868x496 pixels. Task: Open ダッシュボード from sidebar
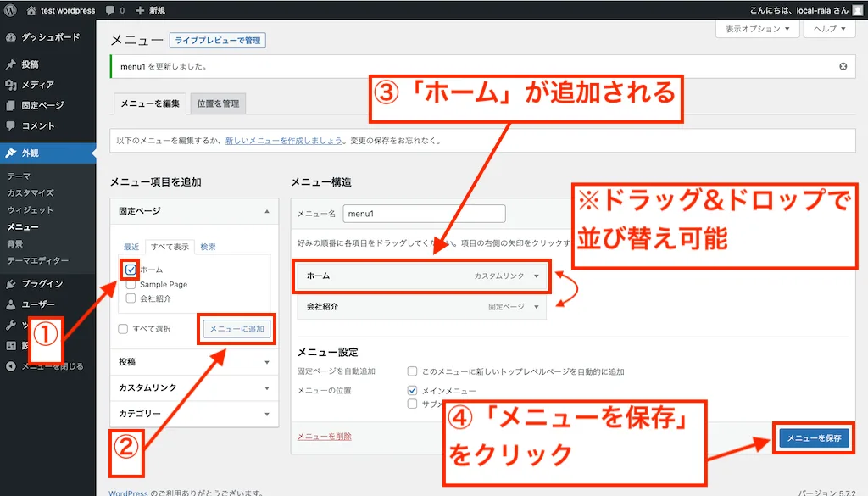[x=48, y=37]
